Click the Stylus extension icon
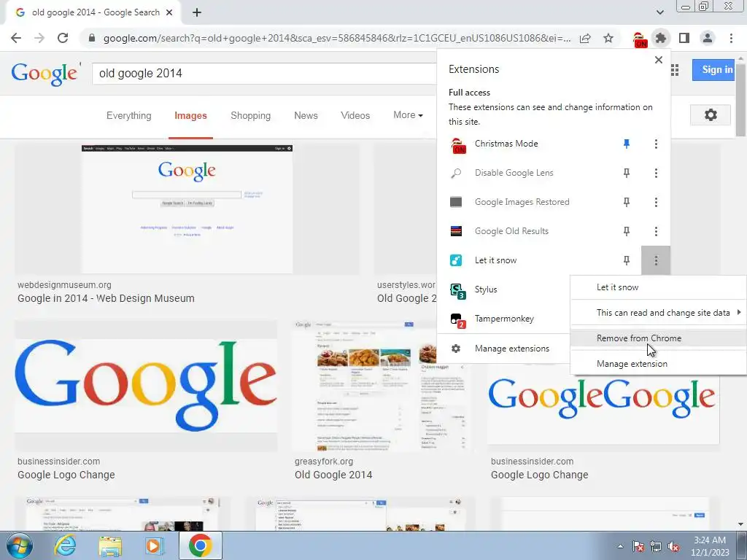747x560 pixels. click(457, 290)
